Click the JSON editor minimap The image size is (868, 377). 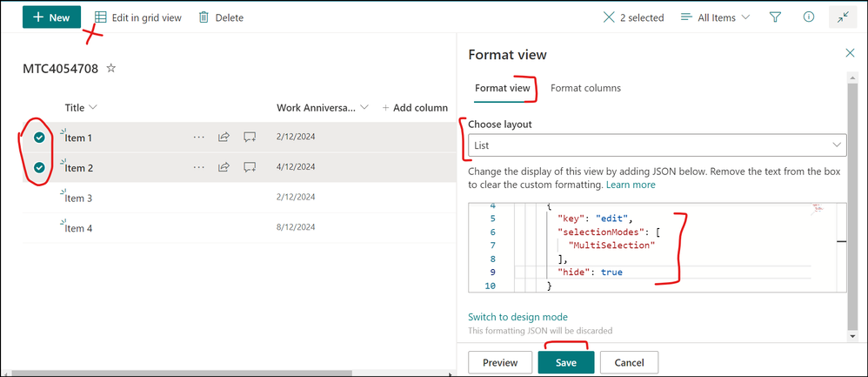[x=820, y=209]
